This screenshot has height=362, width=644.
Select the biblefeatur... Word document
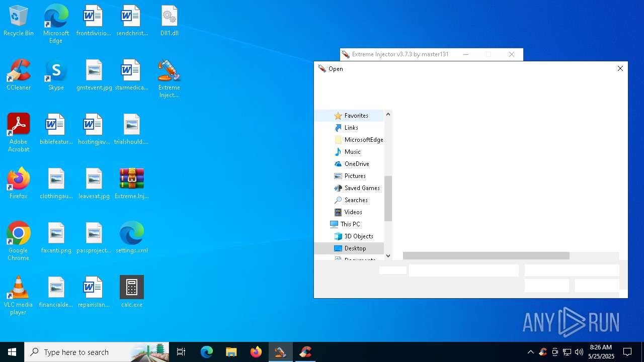[56, 130]
